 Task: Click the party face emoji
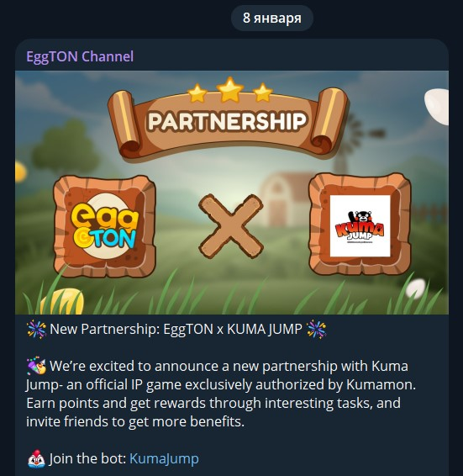(36, 366)
